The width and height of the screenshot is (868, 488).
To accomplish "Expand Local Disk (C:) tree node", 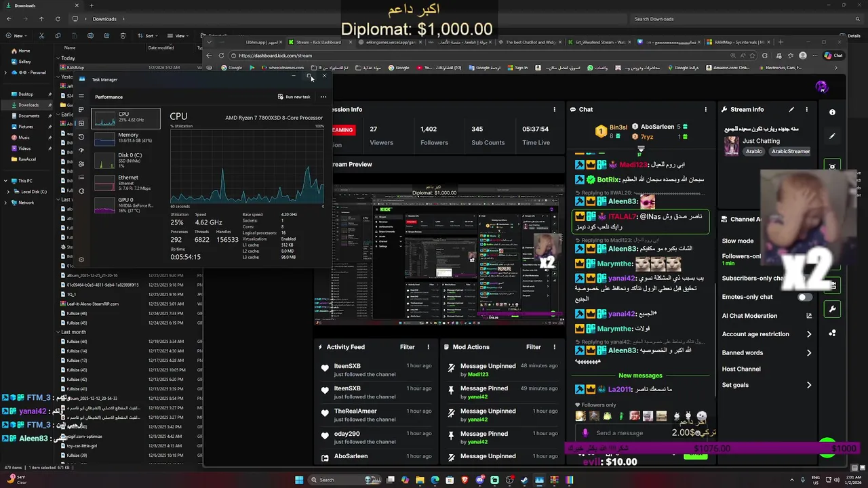I will tap(9, 192).
